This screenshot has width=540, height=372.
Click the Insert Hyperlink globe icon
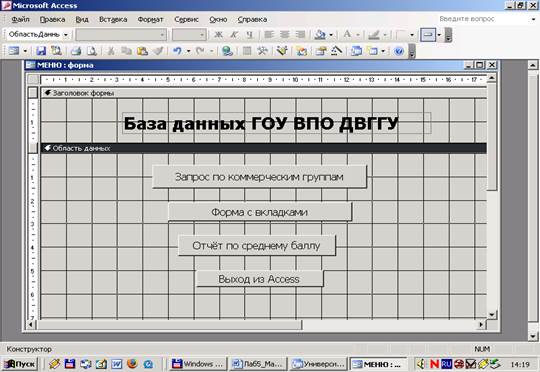click(x=227, y=51)
